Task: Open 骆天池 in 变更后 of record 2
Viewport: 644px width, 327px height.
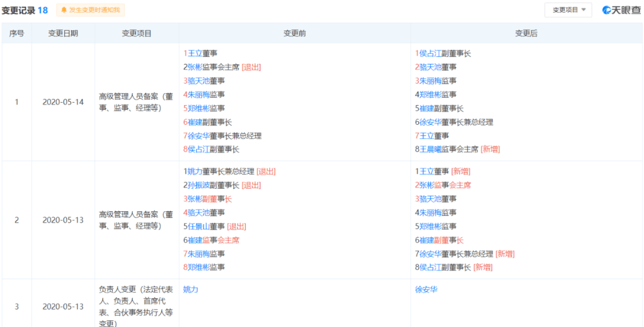Action: click(x=431, y=199)
